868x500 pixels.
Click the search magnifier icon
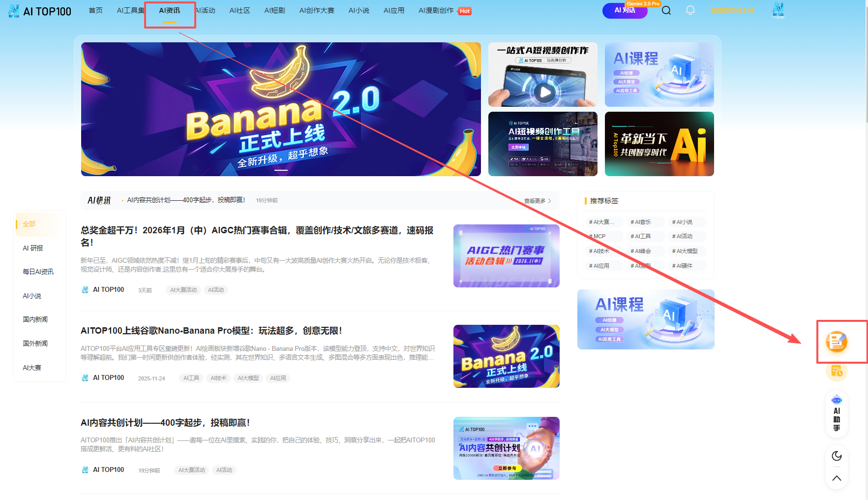pyautogui.click(x=666, y=10)
